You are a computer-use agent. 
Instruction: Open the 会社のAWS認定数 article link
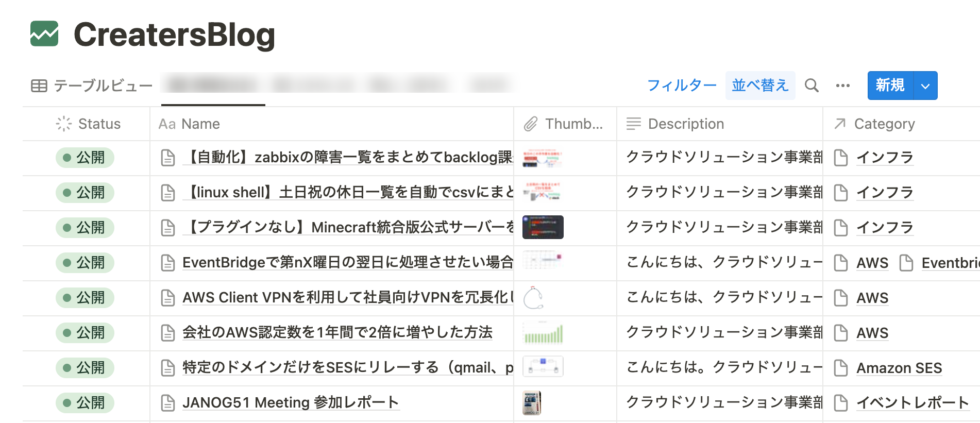pos(337,333)
